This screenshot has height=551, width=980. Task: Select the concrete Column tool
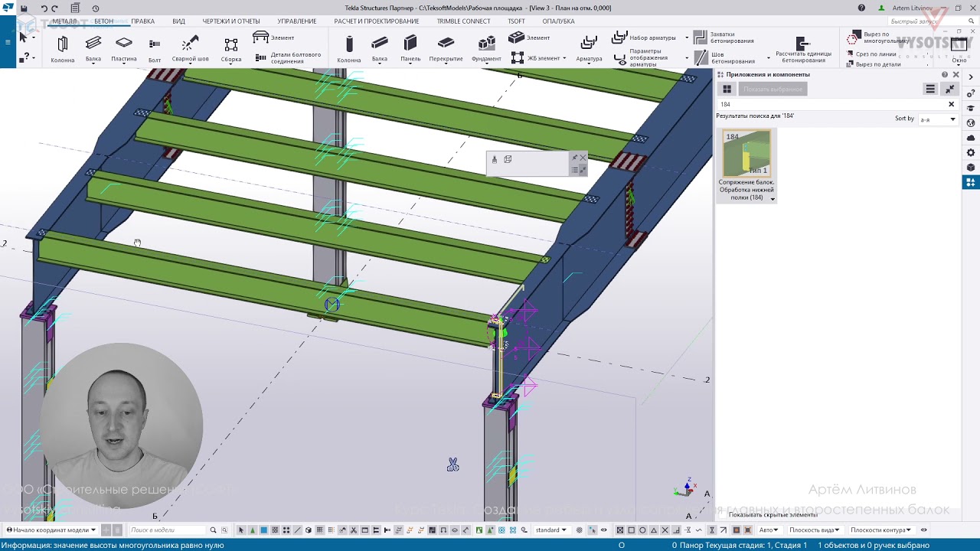tap(349, 48)
